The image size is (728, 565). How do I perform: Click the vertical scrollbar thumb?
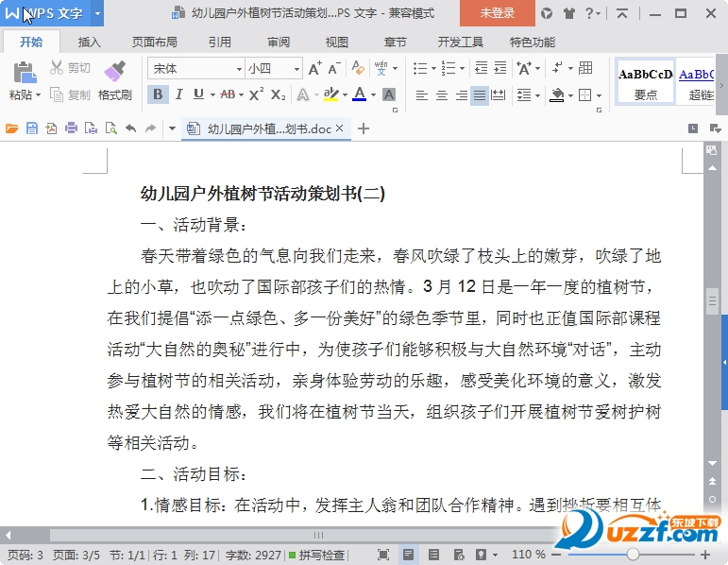point(712,301)
